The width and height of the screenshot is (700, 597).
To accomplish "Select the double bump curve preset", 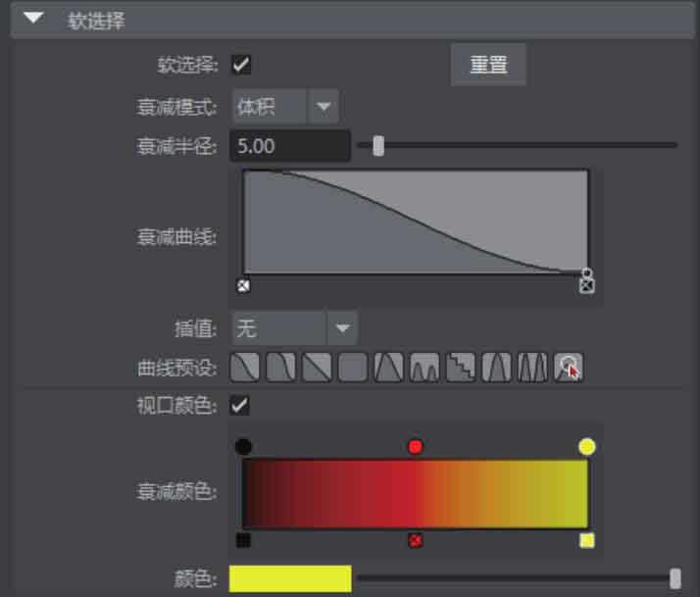I will [425, 368].
